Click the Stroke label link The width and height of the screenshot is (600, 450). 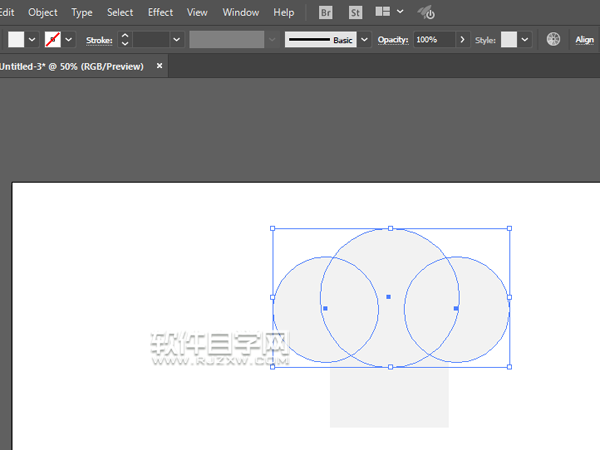pos(99,40)
